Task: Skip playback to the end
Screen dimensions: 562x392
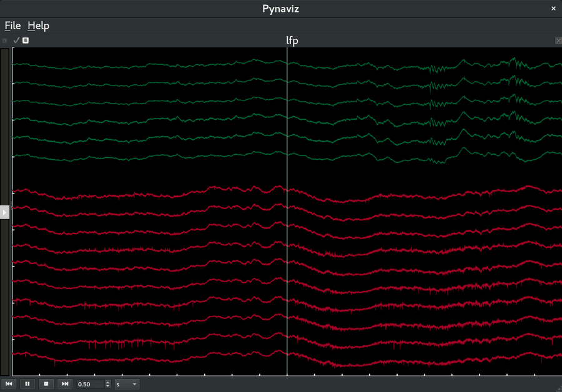Action: point(64,384)
